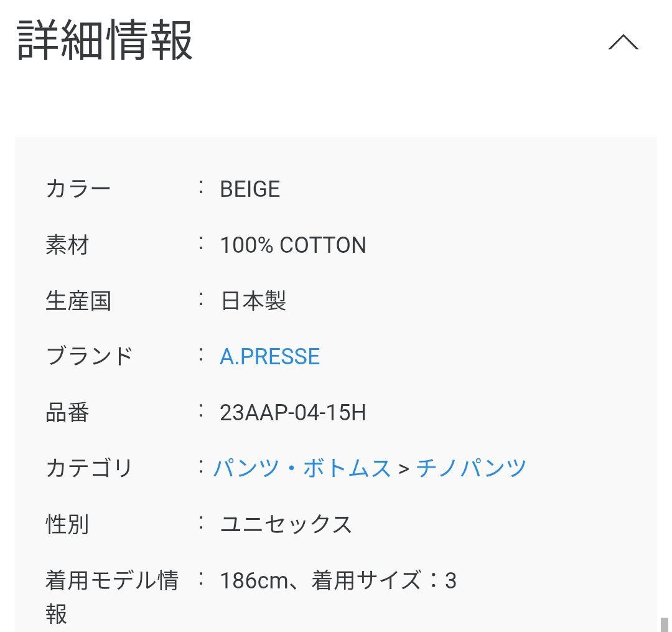Screen dimensions: 672x632
Task: Click the 着用モデル情報 label
Action: (x=112, y=581)
